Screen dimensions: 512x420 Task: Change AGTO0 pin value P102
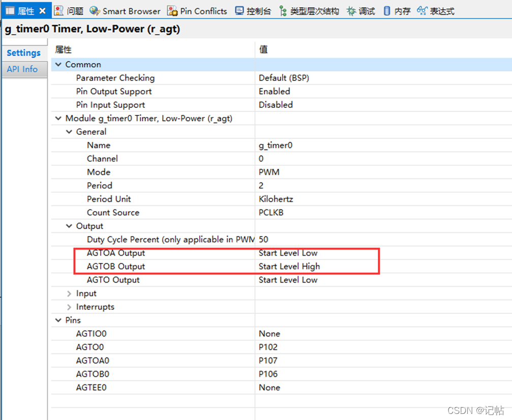[x=268, y=347]
